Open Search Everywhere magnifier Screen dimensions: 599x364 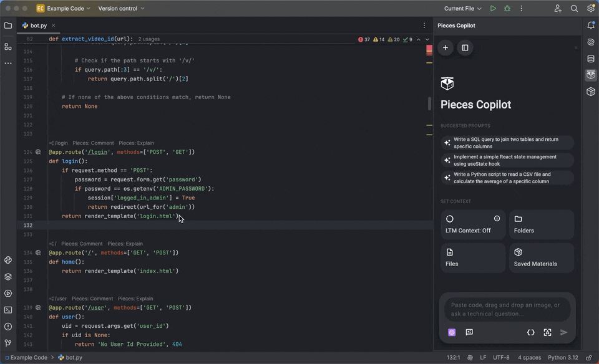[x=574, y=8]
